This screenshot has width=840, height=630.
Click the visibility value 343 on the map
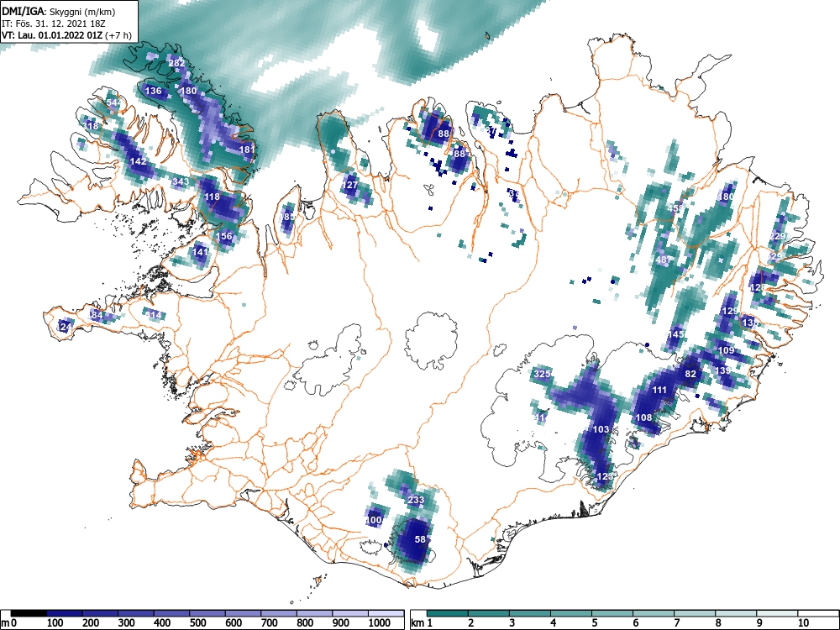181,181
